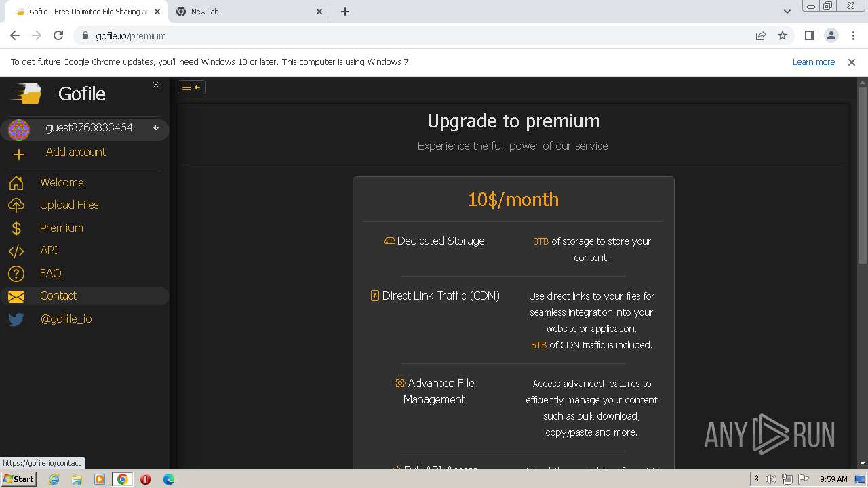This screenshot has width=868, height=488.
Task: Share this page icon
Action: 761,36
